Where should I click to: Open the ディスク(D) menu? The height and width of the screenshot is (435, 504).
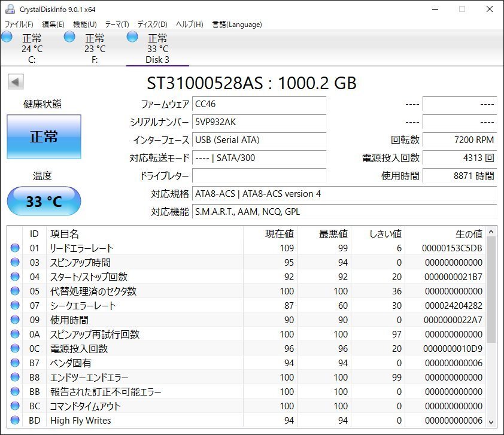point(152,25)
